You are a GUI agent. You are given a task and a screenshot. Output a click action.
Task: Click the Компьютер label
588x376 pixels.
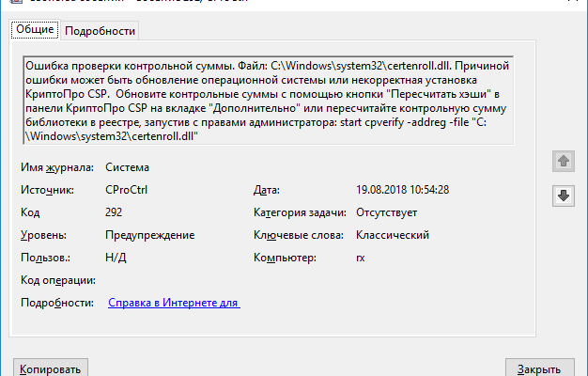point(285,258)
